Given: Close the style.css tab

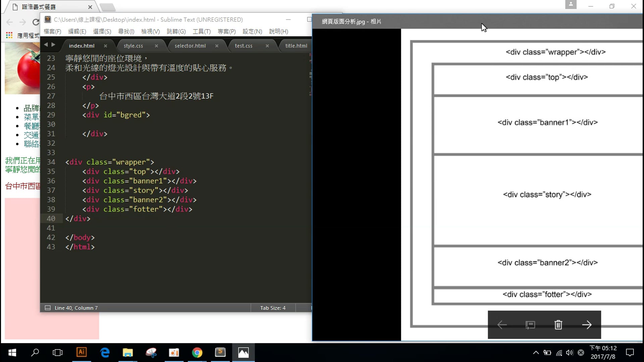Looking at the screenshot, I should (156, 46).
